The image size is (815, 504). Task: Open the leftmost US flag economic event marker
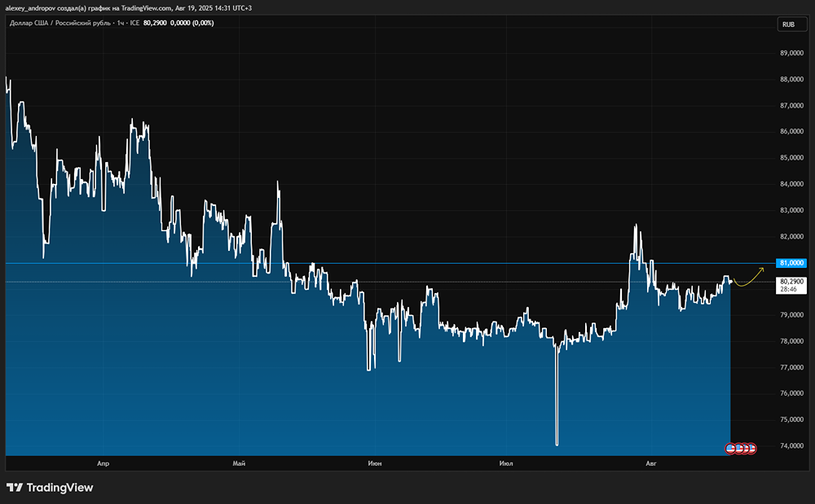[731, 448]
